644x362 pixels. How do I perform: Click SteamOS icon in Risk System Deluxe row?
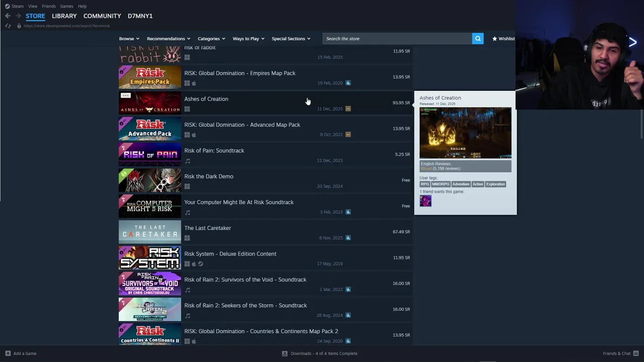(201, 264)
